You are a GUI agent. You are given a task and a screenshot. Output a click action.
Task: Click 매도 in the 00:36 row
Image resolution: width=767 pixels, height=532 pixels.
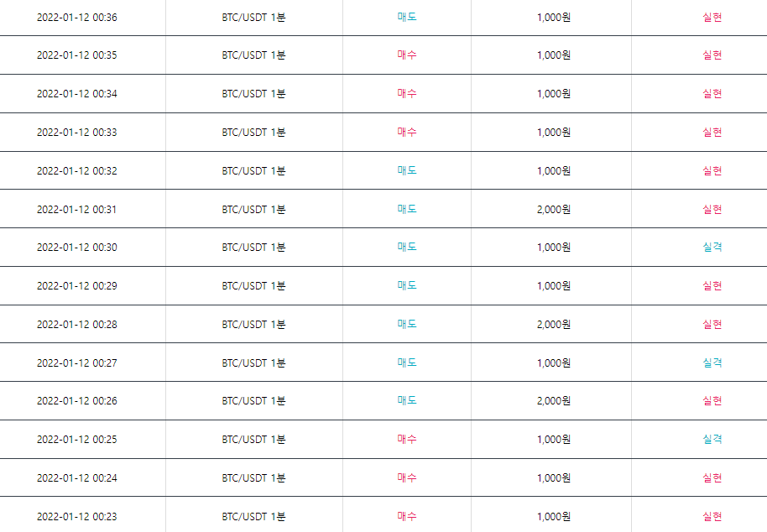[406, 17]
